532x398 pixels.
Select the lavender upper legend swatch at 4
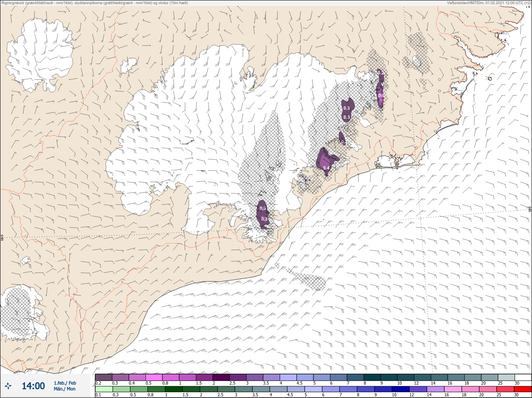[288, 377]
